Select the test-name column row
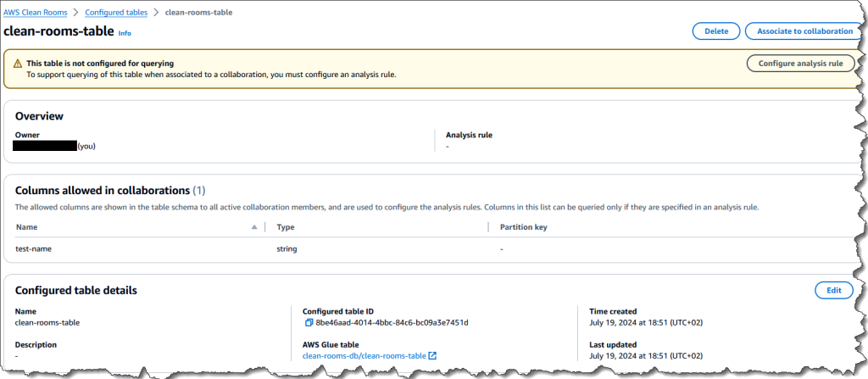Screen dimensions: 868x379 (431, 249)
